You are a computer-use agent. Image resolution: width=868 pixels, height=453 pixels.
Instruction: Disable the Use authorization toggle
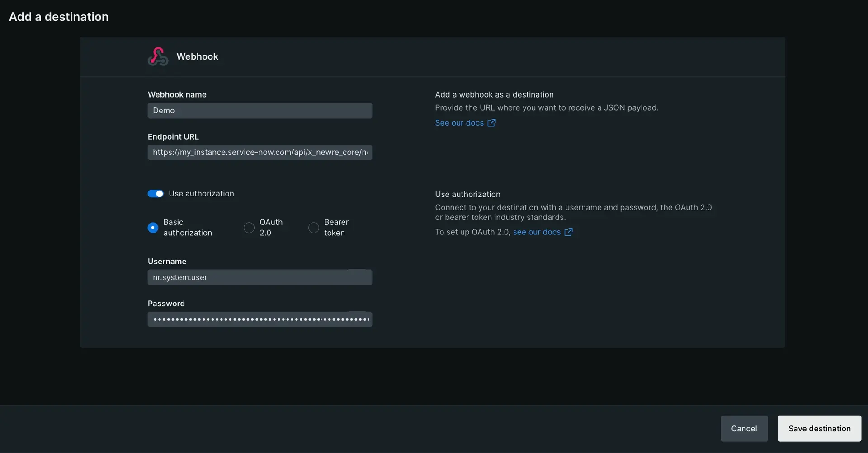coord(156,194)
